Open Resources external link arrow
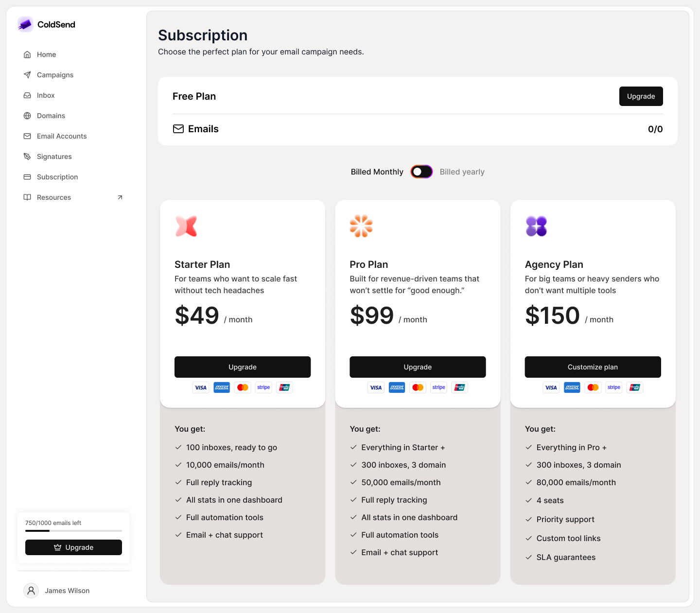Image resolution: width=700 pixels, height=613 pixels. pos(120,197)
